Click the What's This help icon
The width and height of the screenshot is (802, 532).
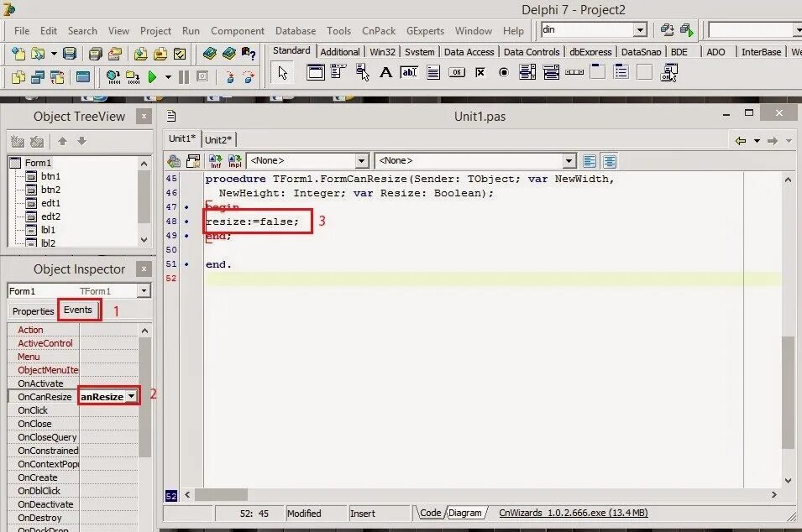249,53
